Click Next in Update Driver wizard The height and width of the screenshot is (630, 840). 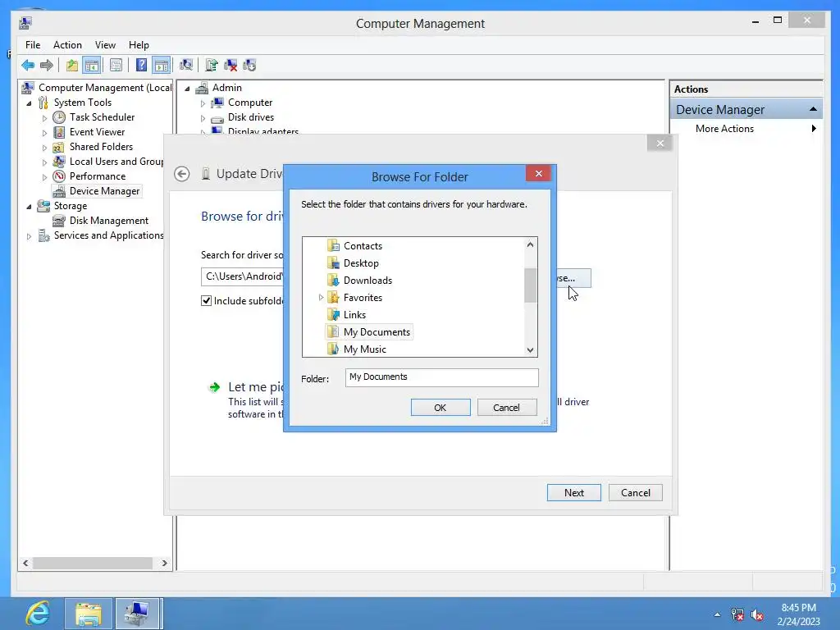click(573, 493)
